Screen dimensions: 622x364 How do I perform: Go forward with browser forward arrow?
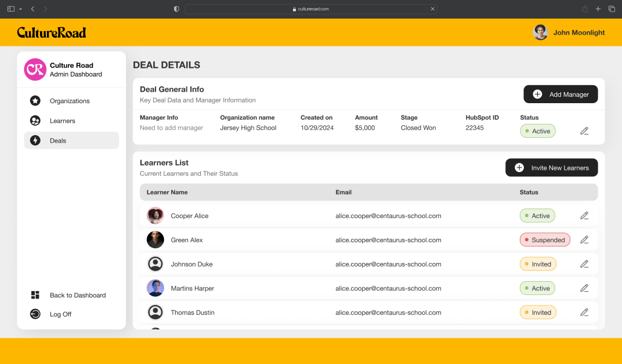pos(45,9)
